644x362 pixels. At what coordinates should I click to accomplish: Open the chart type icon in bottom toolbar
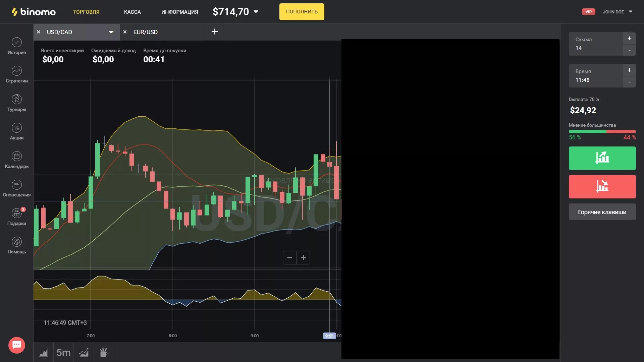click(x=44, y=352)
